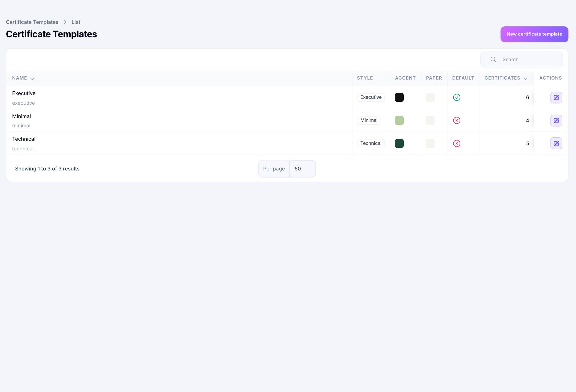The height and width of the screenshot is (392, 576).
Task: Click the lowercase 'executive' slug text
Action: click(x=24, y=103)
